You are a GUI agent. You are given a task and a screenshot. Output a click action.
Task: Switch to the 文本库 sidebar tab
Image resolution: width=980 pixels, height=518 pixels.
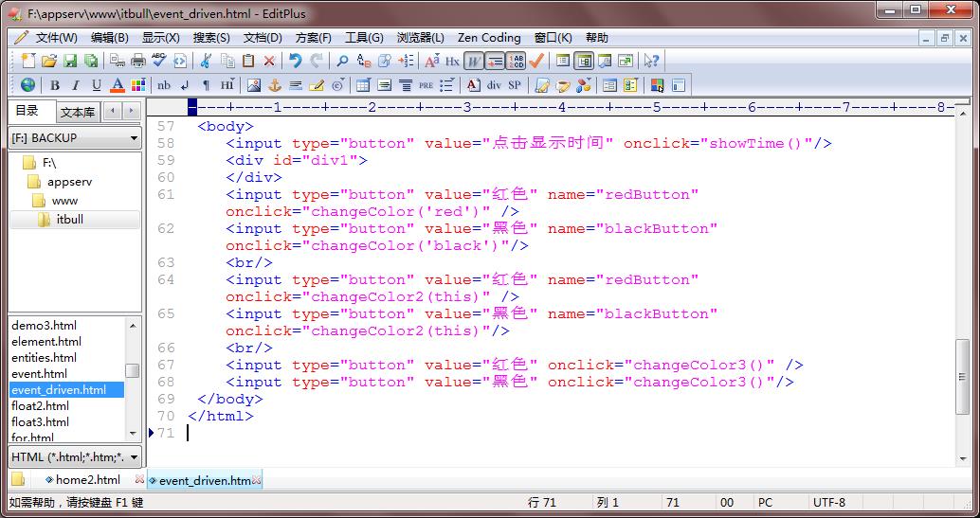point(78,113)
